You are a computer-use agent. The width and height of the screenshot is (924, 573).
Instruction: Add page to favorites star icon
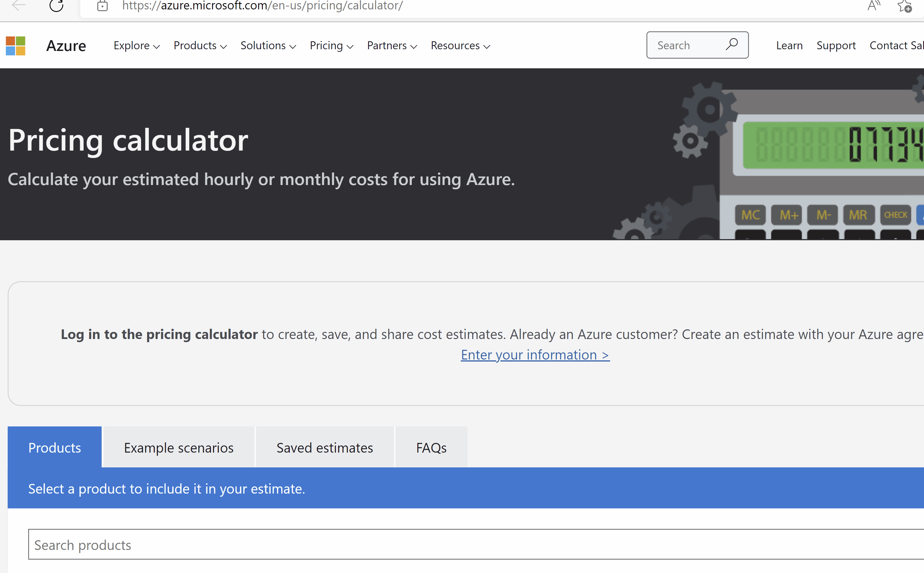pos(905,6)
